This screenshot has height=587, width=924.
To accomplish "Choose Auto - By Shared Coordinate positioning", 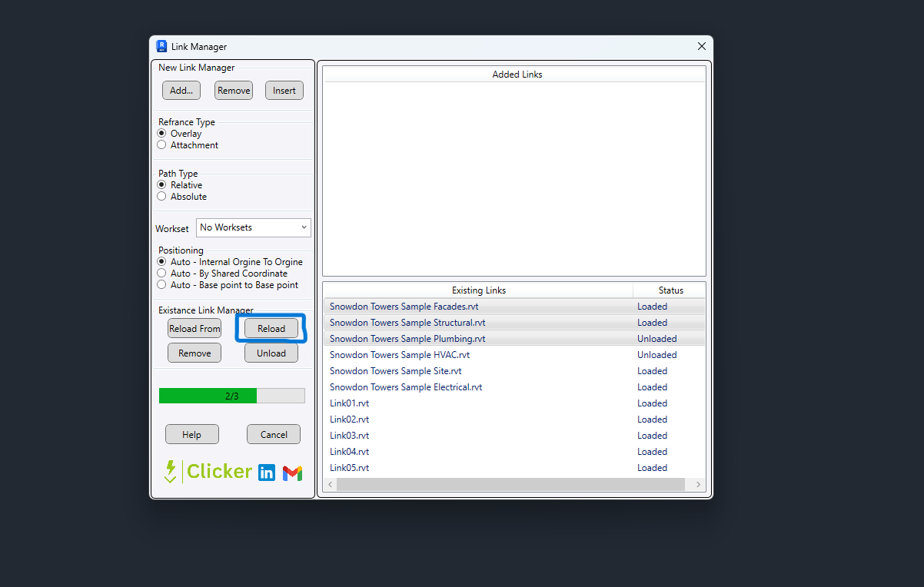I will [x=222, y=274].
